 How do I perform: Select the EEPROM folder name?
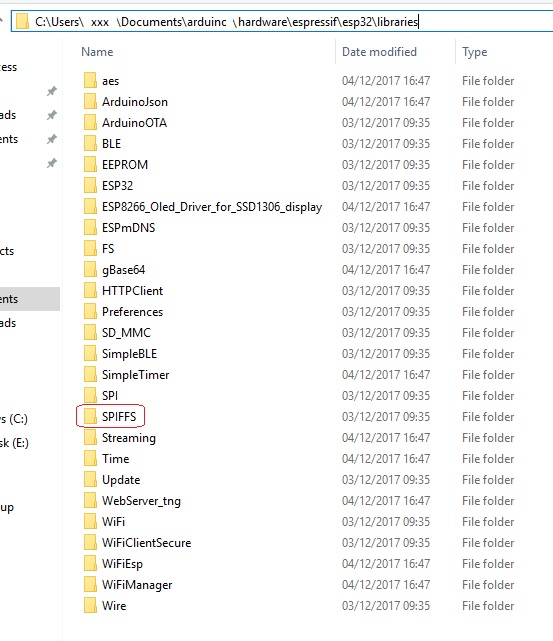(125, 164)
